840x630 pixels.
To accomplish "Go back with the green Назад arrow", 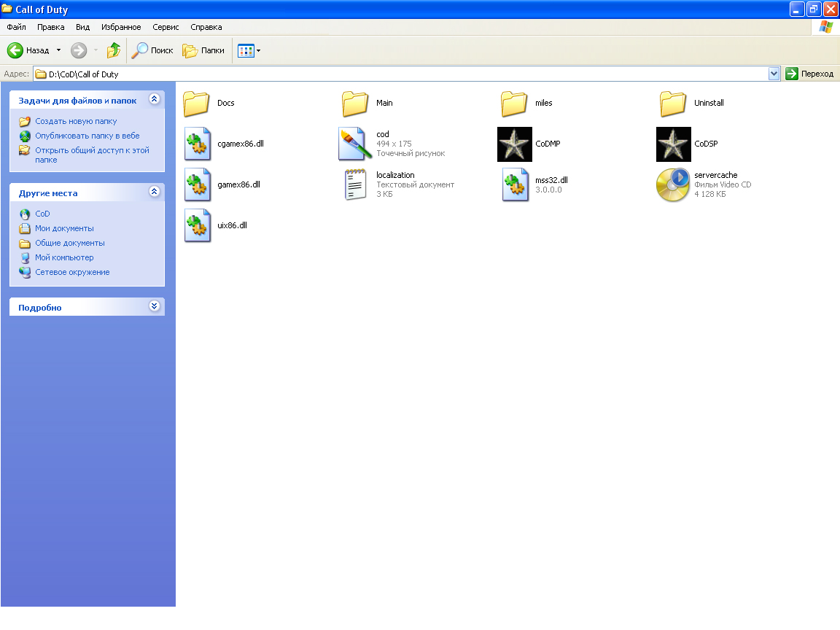I will [15, 50].
